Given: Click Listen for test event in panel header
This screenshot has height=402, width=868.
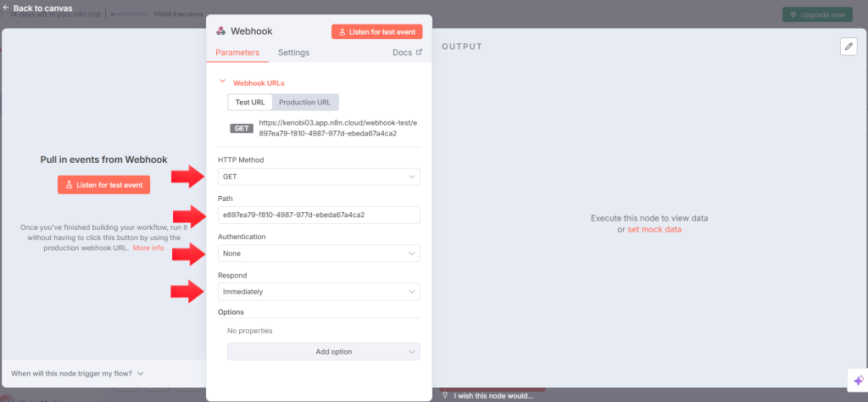Looking at the screenshot, I should 377,31.
